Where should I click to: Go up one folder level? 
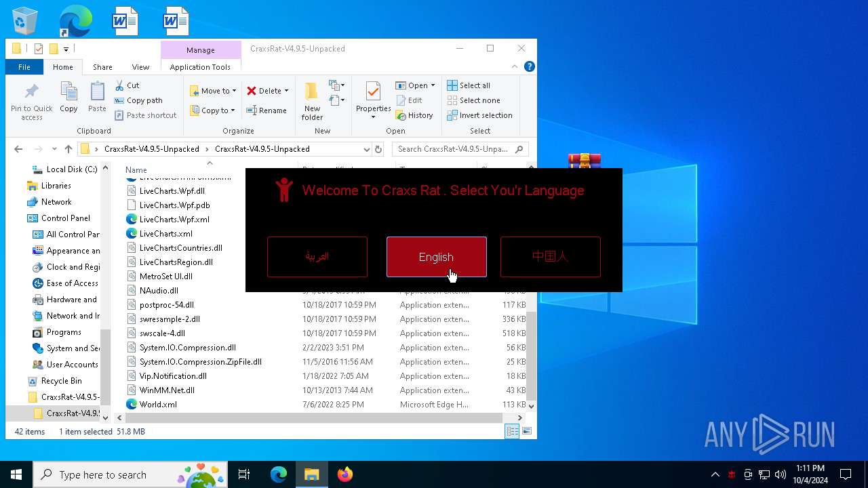68,149
